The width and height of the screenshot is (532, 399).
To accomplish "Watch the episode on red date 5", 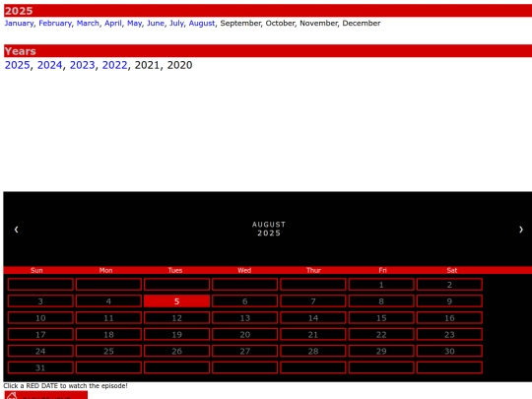I will tap(176, 301).
